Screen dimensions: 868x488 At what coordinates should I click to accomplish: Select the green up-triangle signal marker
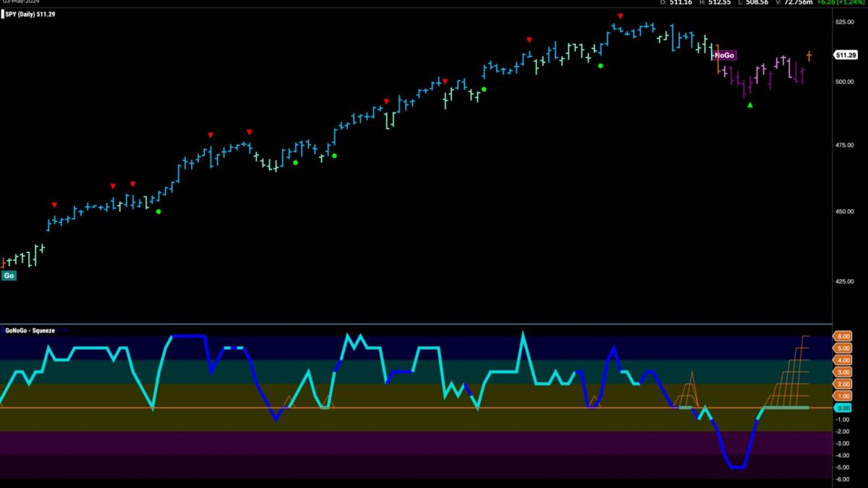(x=750, y=105)
